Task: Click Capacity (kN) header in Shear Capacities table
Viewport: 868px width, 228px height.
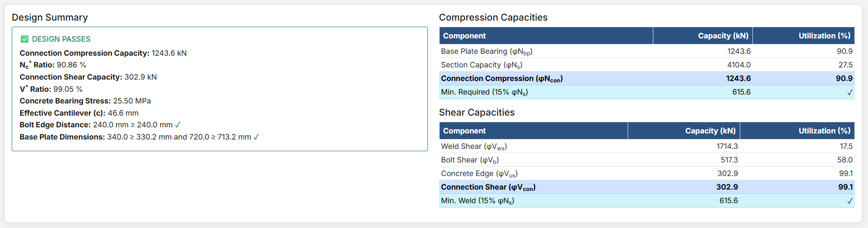Action: click(710, 131)
